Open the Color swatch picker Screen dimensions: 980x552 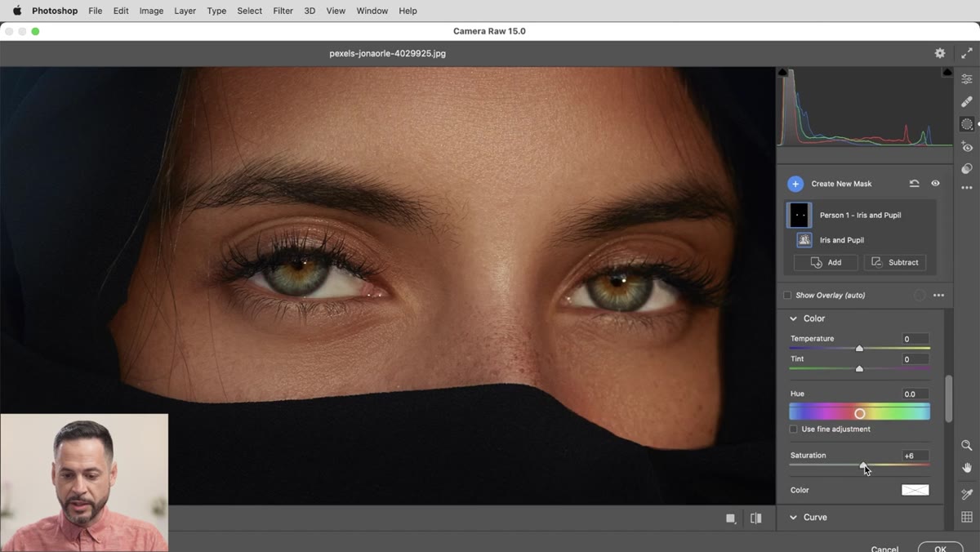[915, 490]
